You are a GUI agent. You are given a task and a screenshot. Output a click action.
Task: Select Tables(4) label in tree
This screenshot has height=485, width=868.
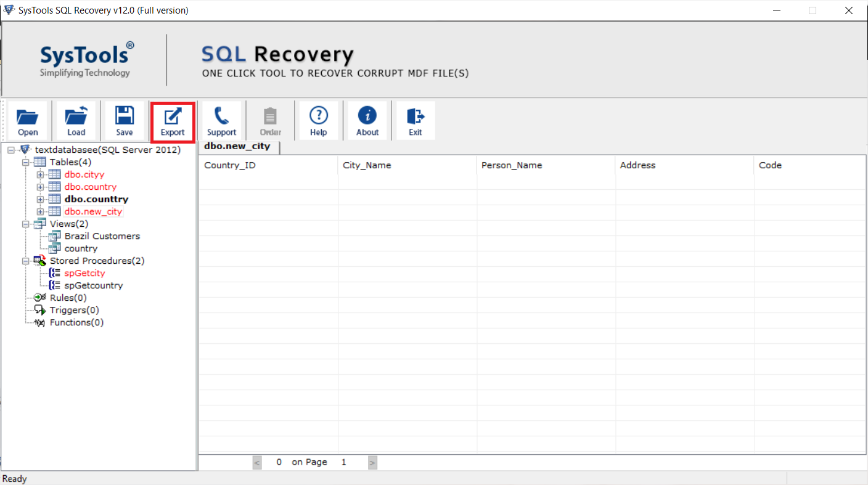71,162
